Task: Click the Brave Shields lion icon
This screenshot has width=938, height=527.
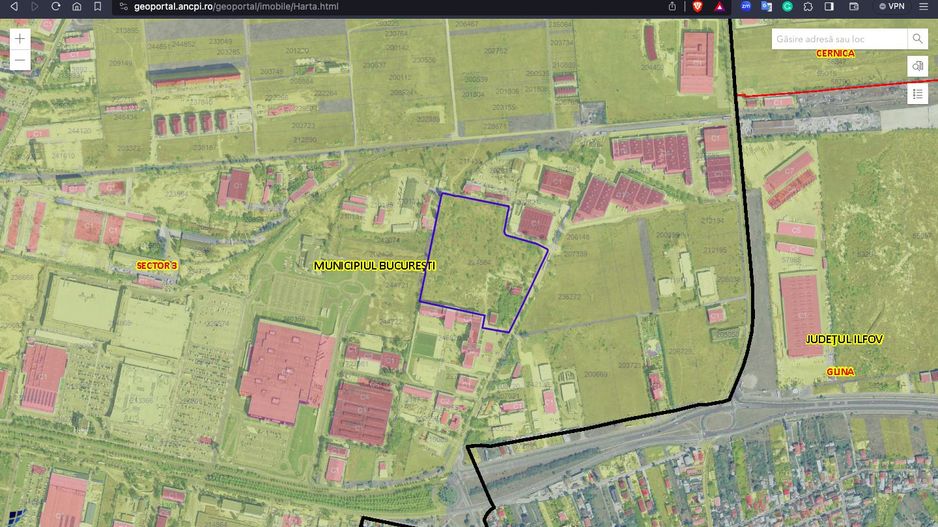Action: click(697, 6)
